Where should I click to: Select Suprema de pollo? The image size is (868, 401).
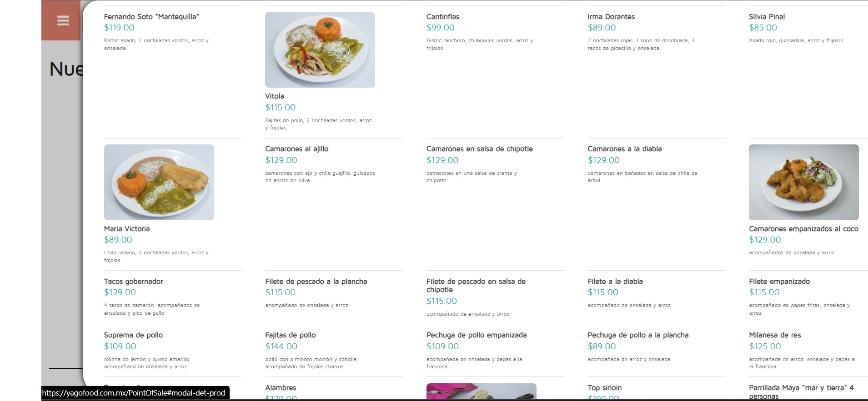pos(133,335)
